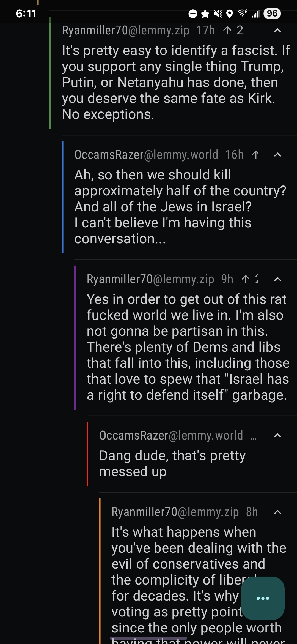Collapse Ryanmiller70's 9h comment chevron
The image size is (297, 644).
pyautogui.click(x=277, y=279)
